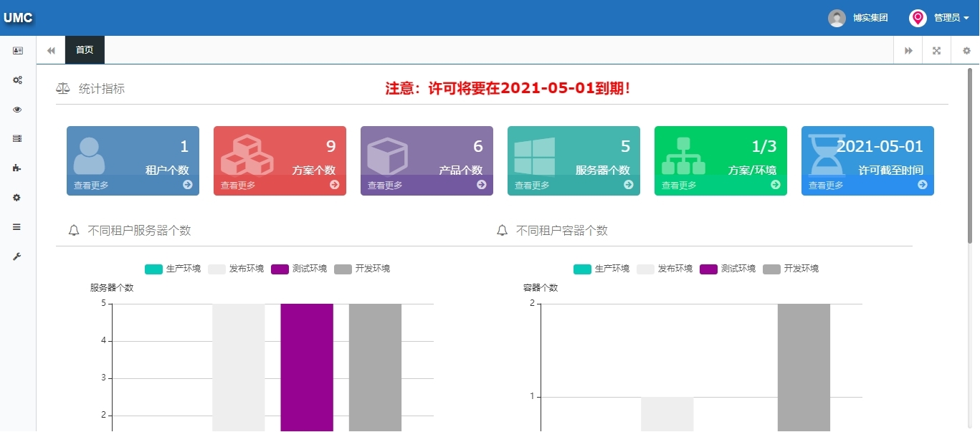Toggle 生产环境 legend in server chart
The image size is (980, 432).
point(173,269)
